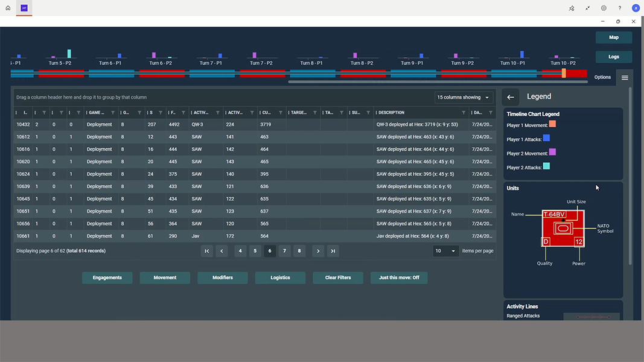Toggle the Just this move filter
The height and width of the screenshot is (362, 644).
pyautogui.click(x=399, y=278)
